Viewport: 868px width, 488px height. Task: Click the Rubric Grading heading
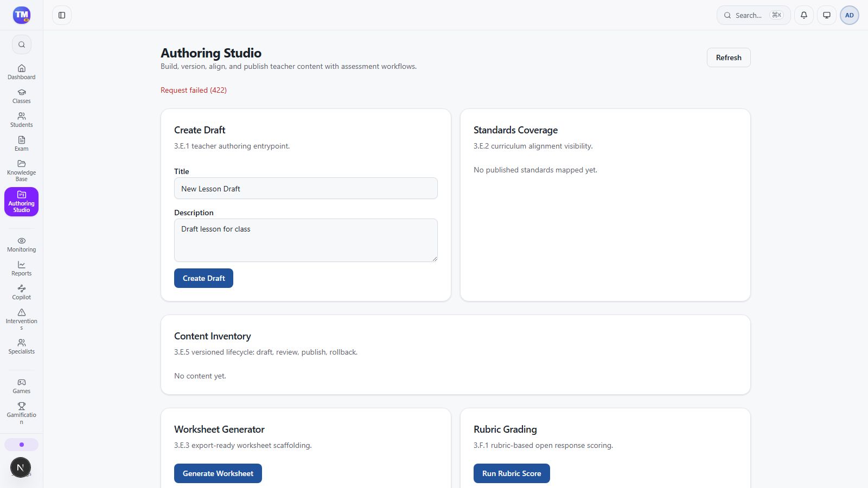[505, 429]
